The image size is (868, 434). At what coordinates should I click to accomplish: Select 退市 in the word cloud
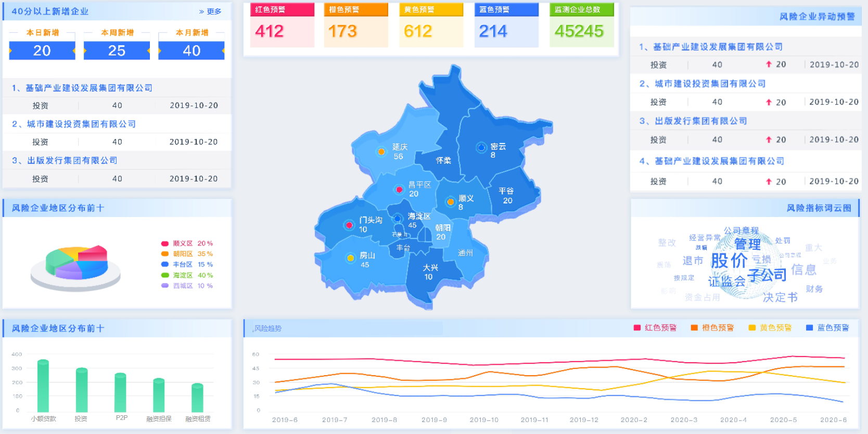click(693, 260)
